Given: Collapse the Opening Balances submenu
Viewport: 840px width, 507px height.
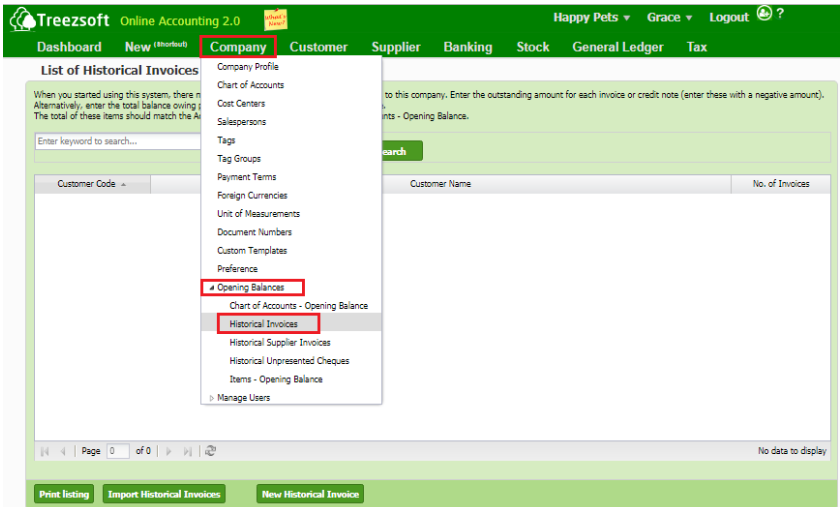Looking at the screenshot, I should pos(211,288).
